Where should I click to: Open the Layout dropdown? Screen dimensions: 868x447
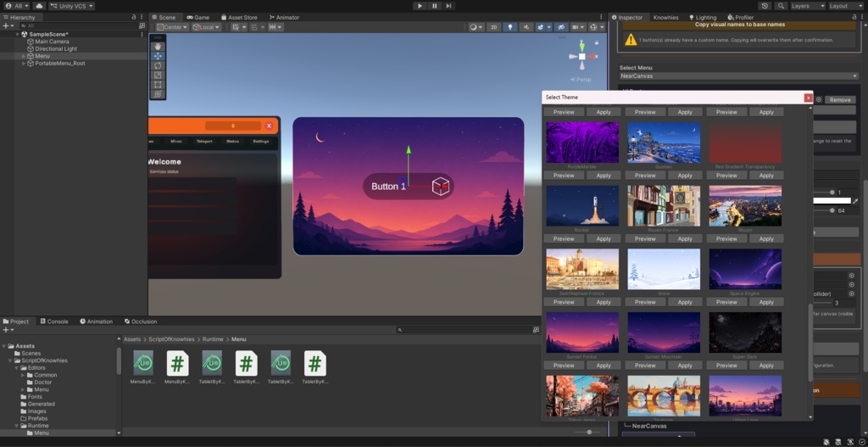pos(845,6)
